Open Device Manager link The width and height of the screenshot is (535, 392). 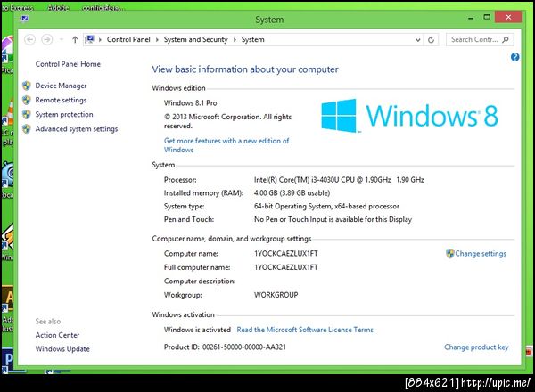tap(61, 86)
